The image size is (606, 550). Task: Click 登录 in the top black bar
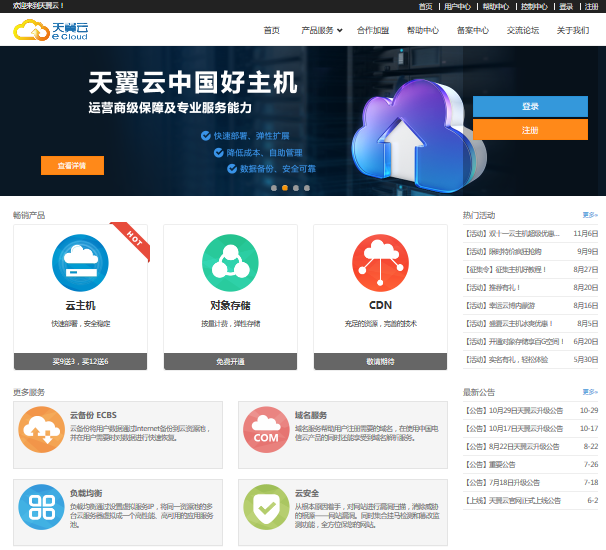click(x=566, y=6)
